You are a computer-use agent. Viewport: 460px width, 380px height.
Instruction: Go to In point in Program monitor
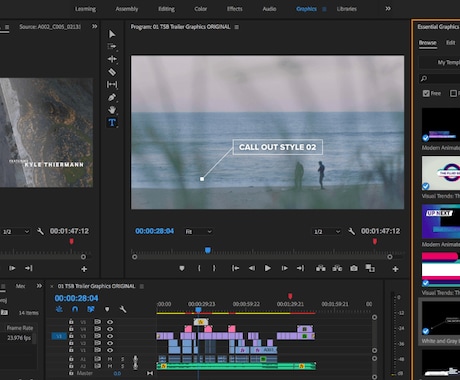click(235, 268)
